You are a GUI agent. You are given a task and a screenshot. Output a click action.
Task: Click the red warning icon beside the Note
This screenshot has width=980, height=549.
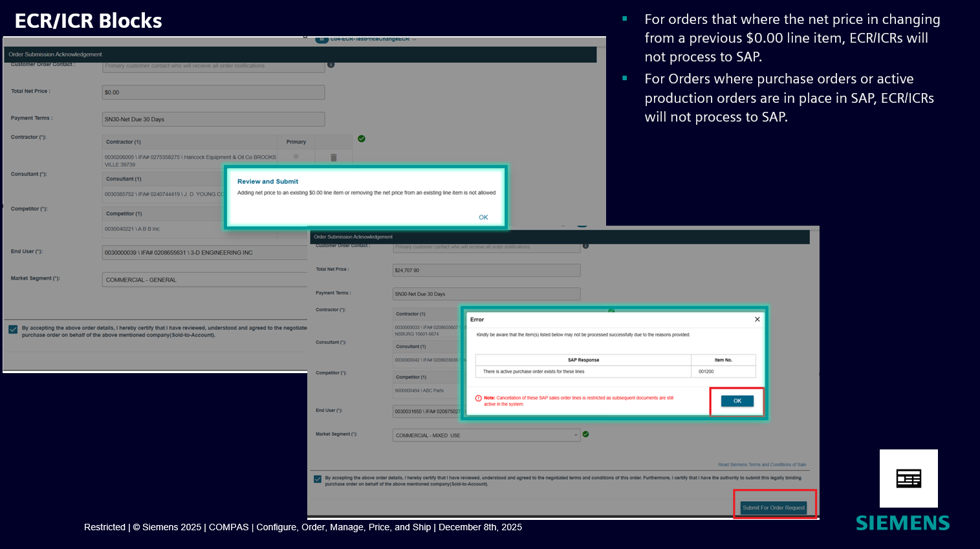coord(479,398)
